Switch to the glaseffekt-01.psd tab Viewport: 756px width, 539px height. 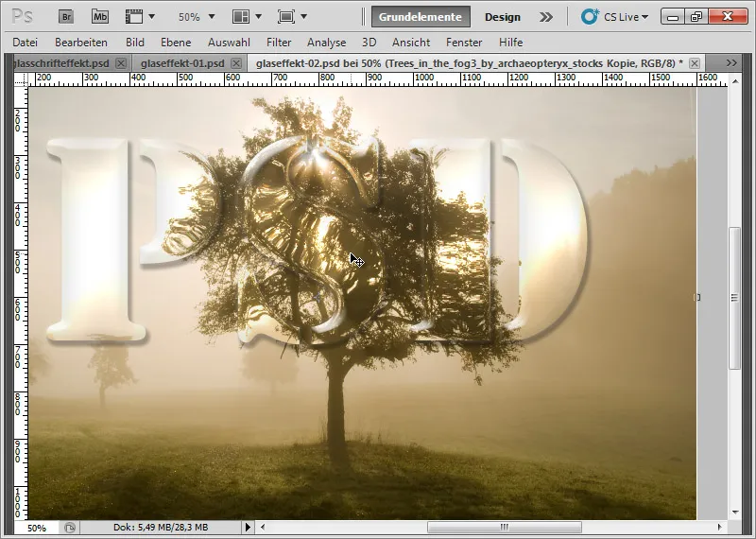click(182, 63)
